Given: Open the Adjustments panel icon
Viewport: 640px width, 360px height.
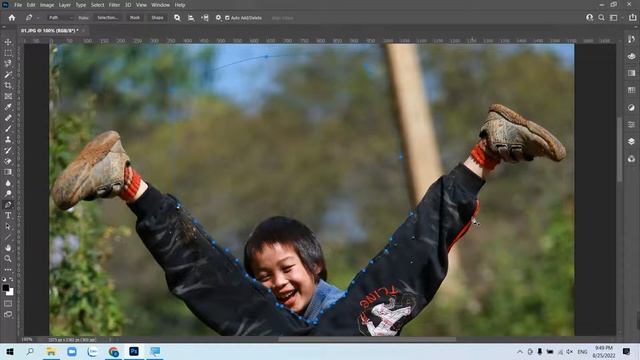Looking at the screenshot, I should click(631, 107).
